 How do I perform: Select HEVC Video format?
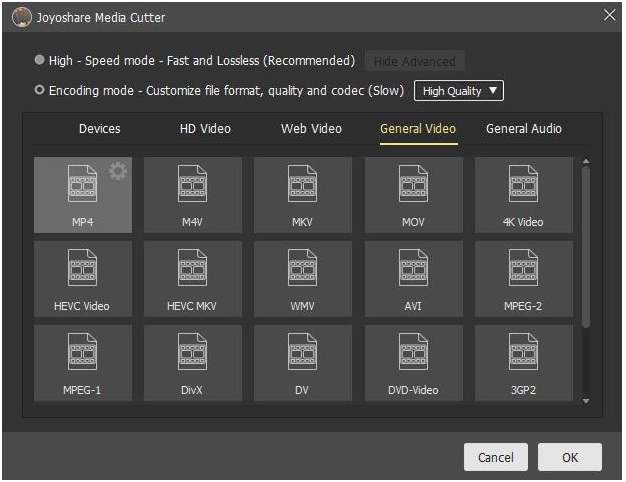[82, 278]
